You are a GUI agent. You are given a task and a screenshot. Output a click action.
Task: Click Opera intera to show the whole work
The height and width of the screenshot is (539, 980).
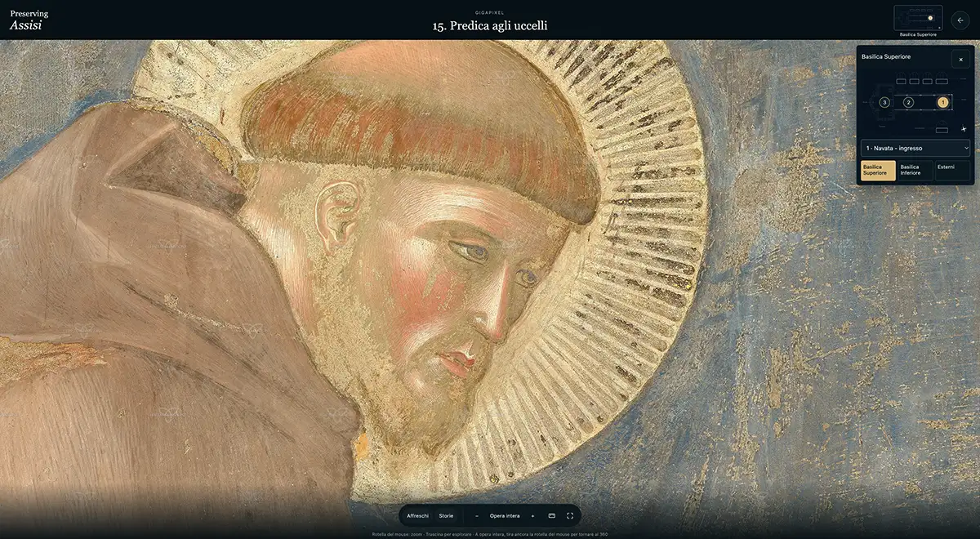[x=505, y=515]
